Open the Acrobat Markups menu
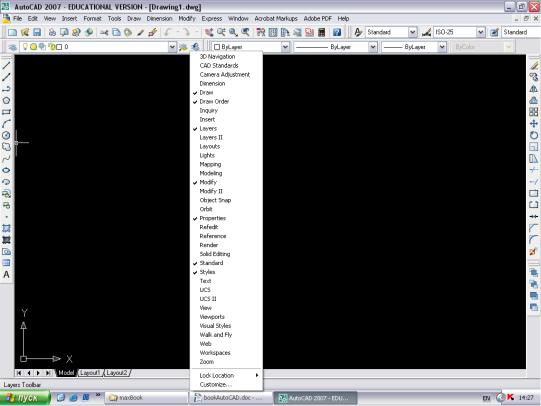 [x=276, y=19]
